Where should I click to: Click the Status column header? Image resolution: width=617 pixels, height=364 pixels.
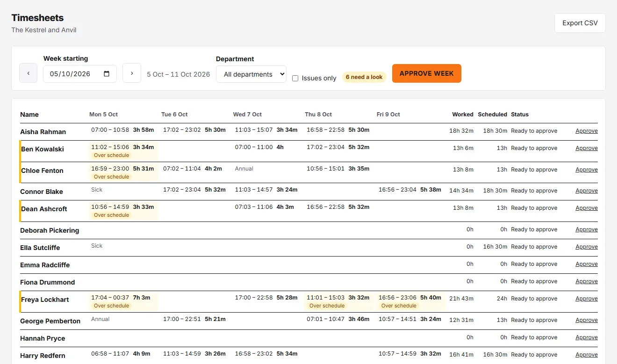[x=520, y=114]
